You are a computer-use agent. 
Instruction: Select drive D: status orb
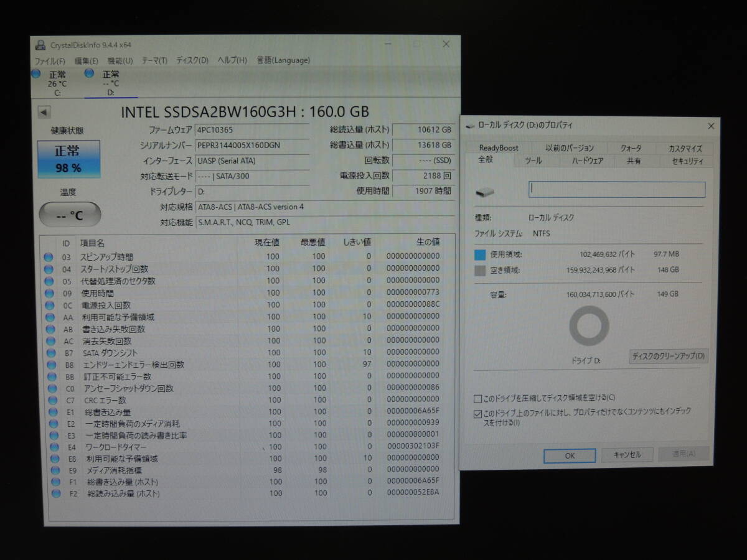click(89, 73)
